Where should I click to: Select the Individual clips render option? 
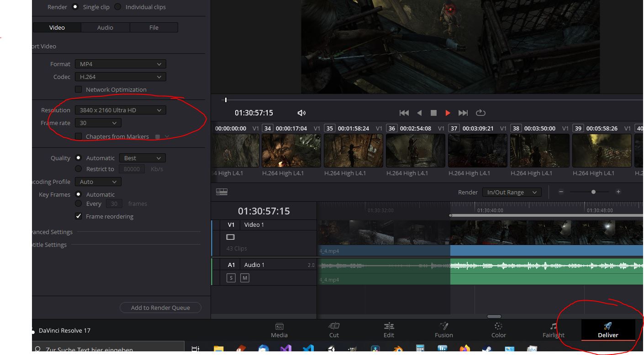point(118,7)
